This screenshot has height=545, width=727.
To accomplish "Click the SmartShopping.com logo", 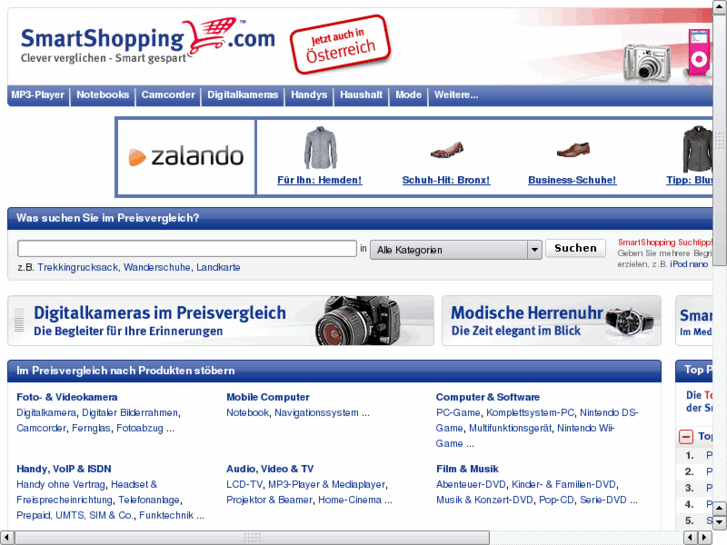I will click(x=147, y=42).
